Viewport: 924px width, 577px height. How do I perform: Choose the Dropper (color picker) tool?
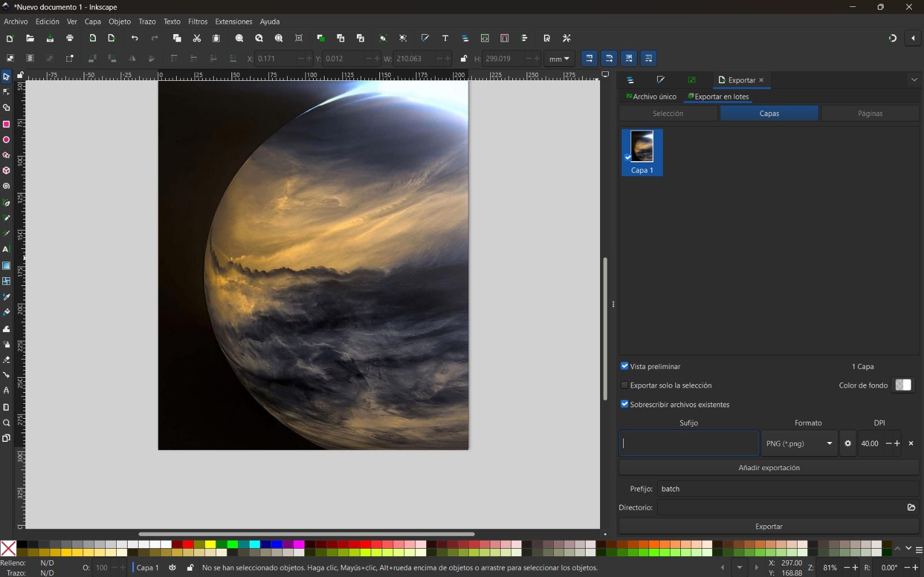(x=6, y=297)
